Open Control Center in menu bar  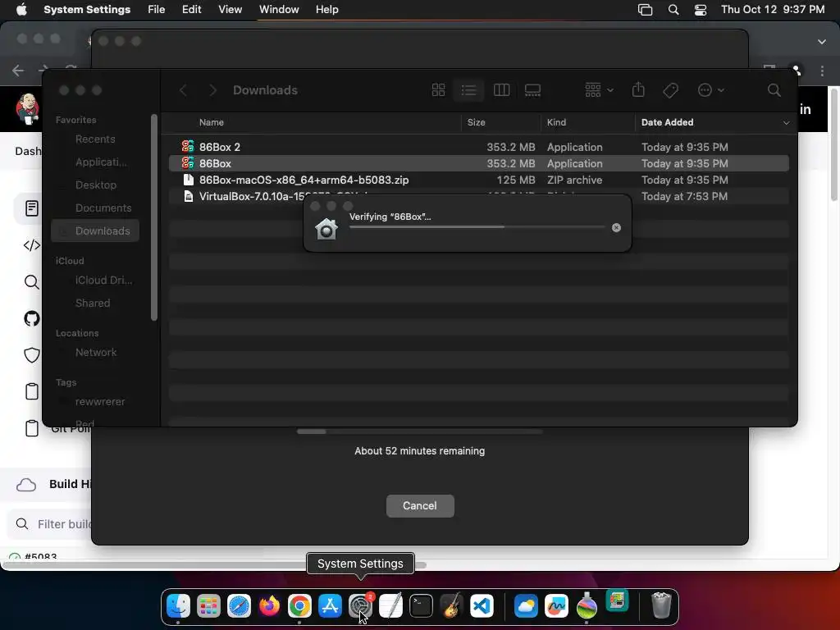[x=701, y=10]
